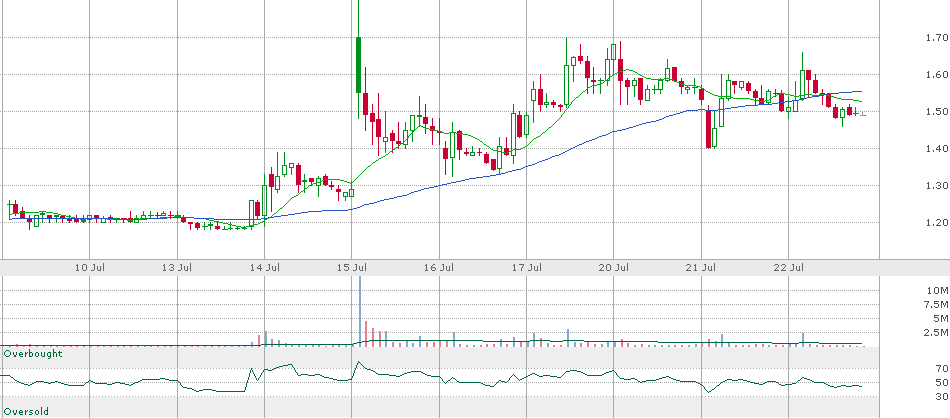Click the 5M volume axis label
Screen dimensions: 950x418
pos(942,319)
